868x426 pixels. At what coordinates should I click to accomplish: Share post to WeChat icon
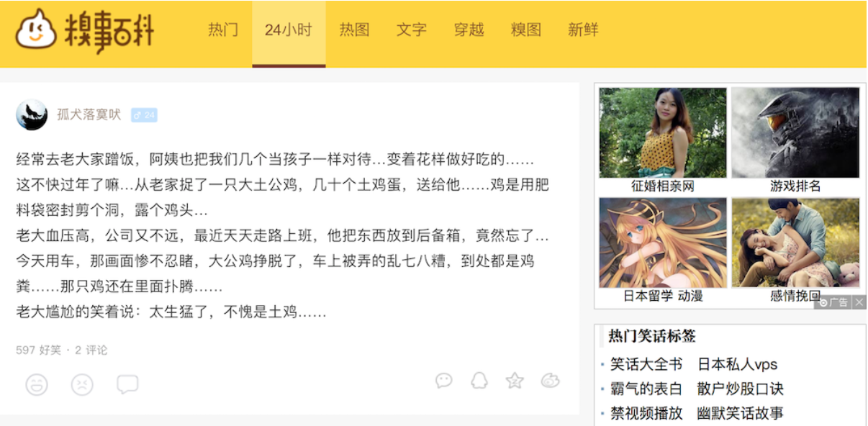444,381
